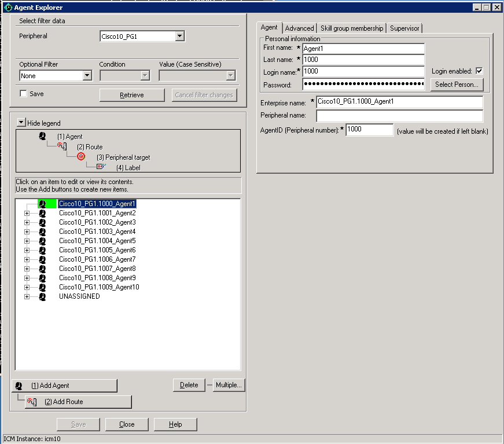Expand the Cisco10_PG1.1003_Agent4 tree node
Screen dimensions: 504x444
point(27,232)
